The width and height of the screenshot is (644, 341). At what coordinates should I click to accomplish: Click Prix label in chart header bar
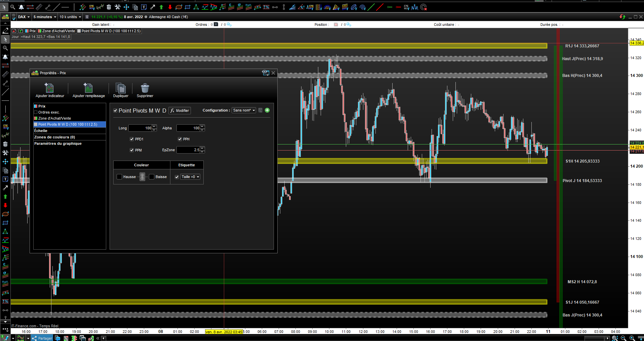[30, 31]
